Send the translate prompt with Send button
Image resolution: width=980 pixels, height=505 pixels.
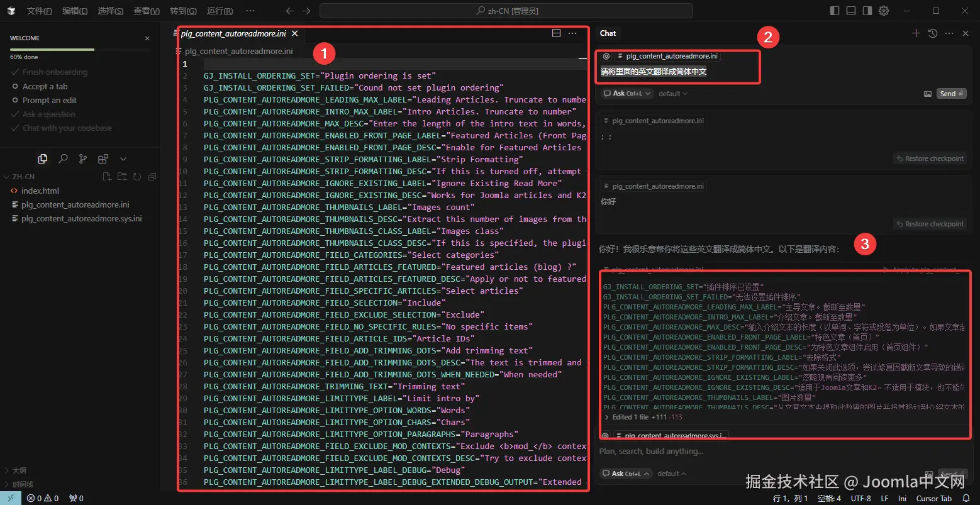coord(951,94)
